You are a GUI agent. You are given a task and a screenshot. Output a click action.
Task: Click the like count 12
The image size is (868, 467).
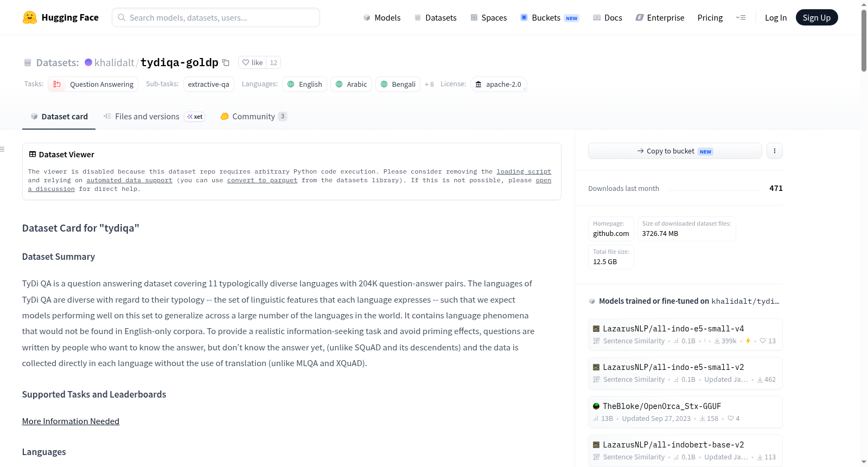(x=273, y=62)
